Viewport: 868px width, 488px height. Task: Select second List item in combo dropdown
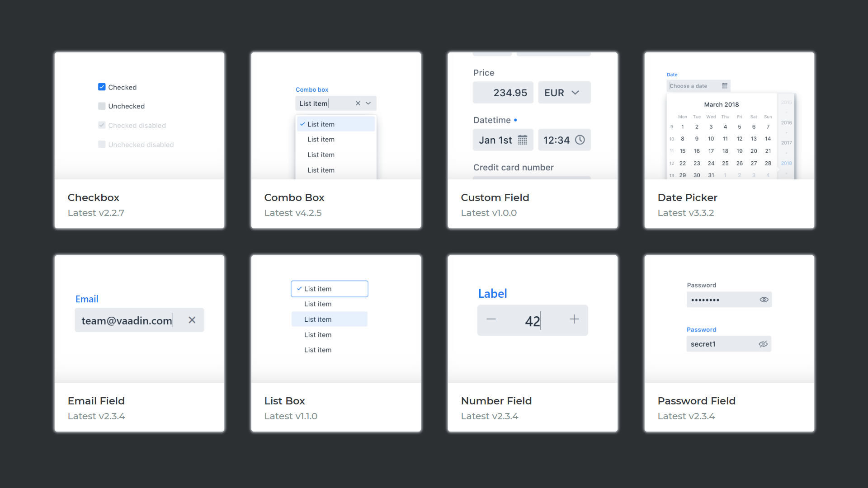pyautogui.click(x=321, y=140)
